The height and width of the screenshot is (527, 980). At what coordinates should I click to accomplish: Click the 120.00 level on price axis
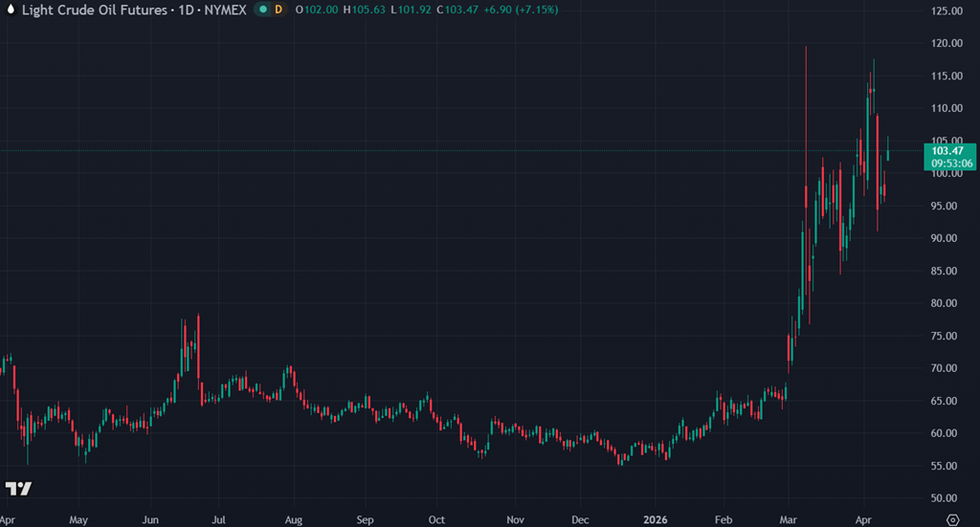pos(947,44)
